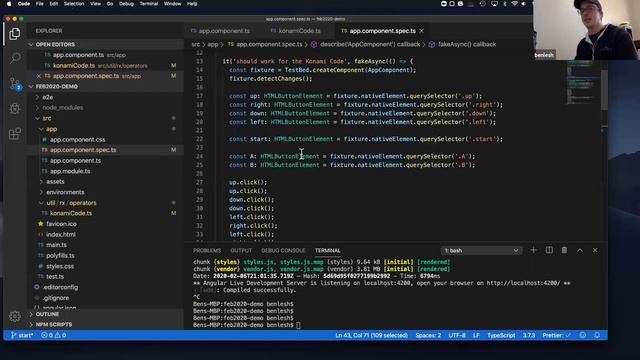The height and width of the screenshot is (360, 640).
Task: Open the Terminal menu in menu bar
Action: (x=149, y=4)
